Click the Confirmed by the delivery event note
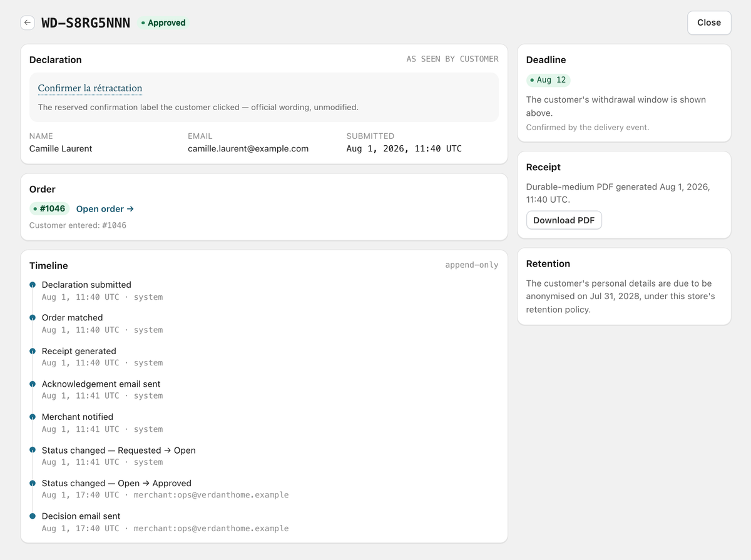The image size is (751, 560). (588, 127)
